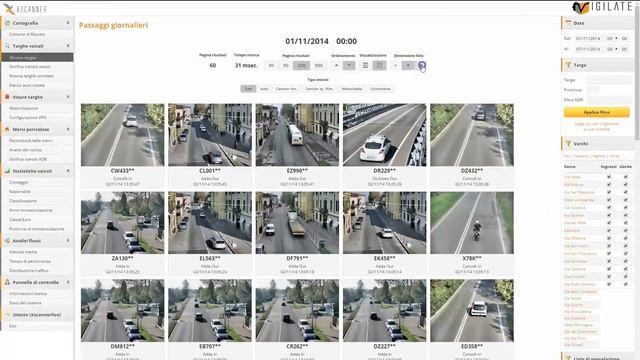
Task: Collapse the Statistiche veicoli section arrow
Action: [68, 171]
